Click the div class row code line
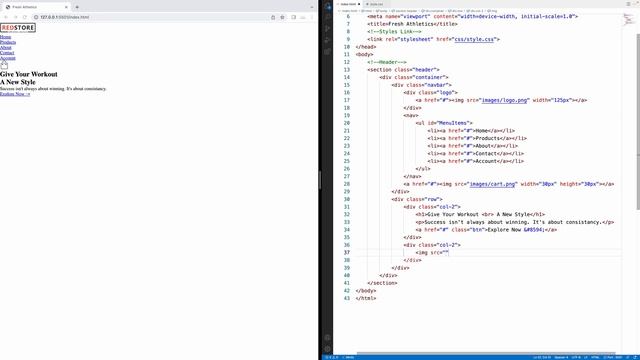The image size is (640, 360). click(x=417, y=200)
